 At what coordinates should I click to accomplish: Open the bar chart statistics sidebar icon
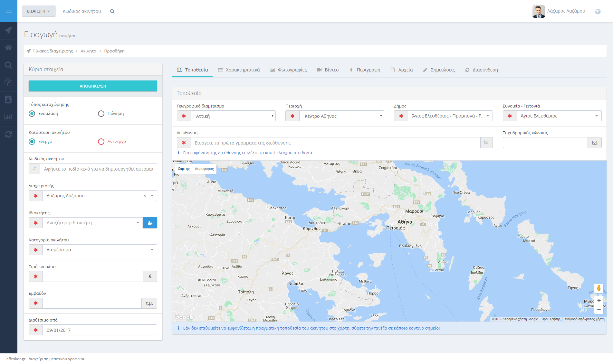tap(9, 117)
